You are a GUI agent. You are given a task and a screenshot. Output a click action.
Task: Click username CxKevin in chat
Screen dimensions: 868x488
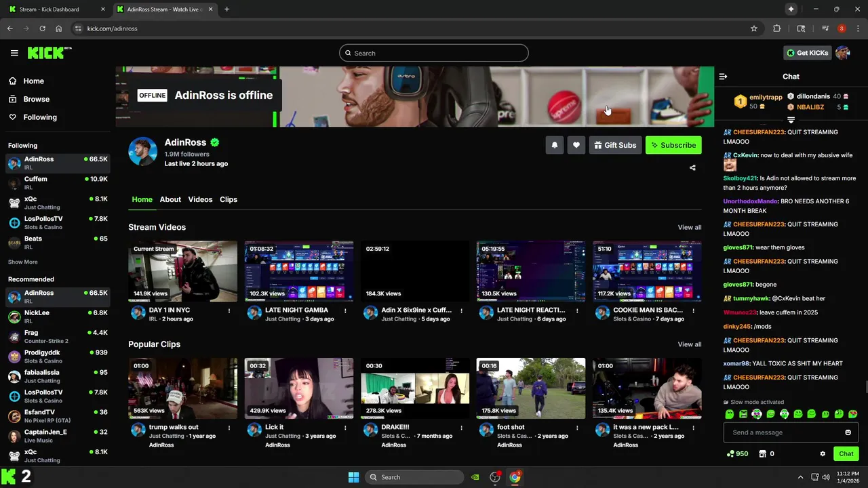pos(745,155)
